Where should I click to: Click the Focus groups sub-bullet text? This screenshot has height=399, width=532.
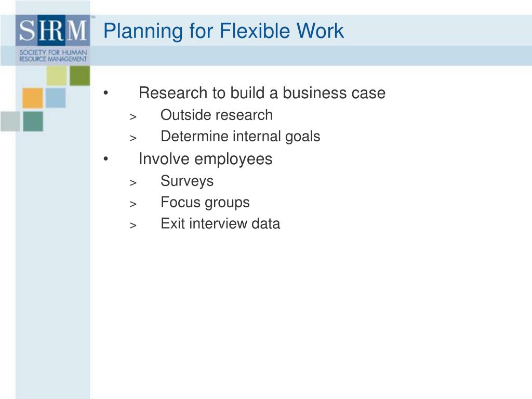[205, 203]
